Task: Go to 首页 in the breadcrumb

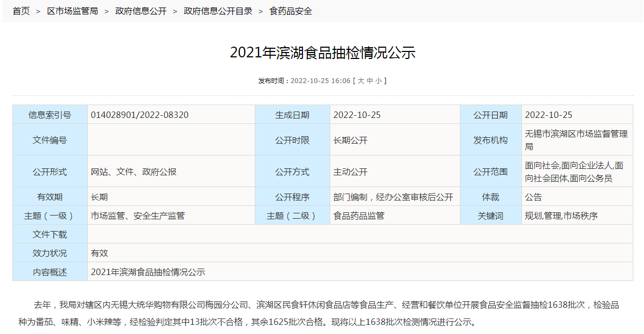Action: 21,11
